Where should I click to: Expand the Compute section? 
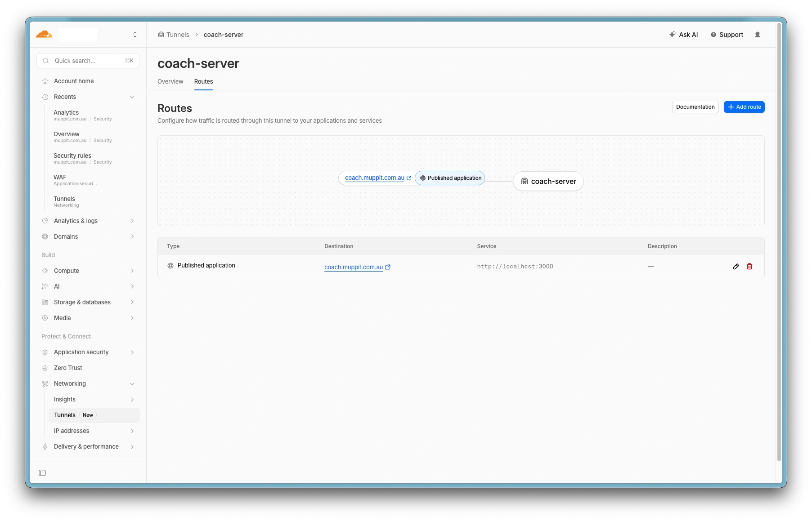(x=132, y=271)
